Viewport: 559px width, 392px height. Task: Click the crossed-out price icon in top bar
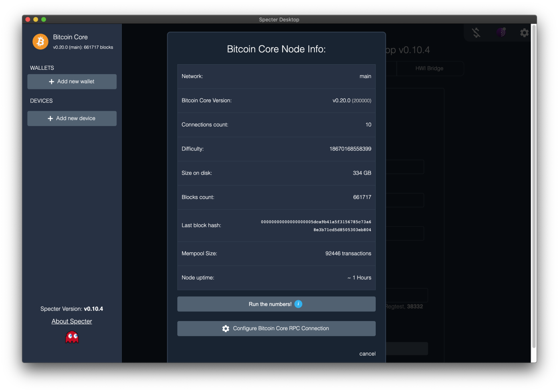click(x=476, y=33)
